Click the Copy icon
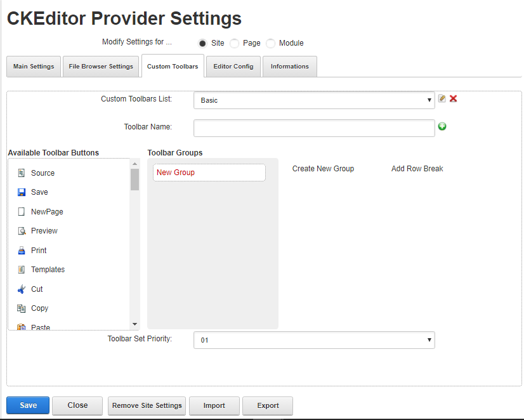 coord(22,308)
